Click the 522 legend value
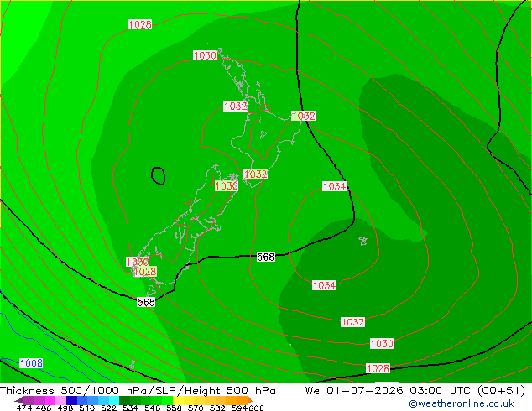The height and width of the screenshot is (411, 532). [108, 408]
